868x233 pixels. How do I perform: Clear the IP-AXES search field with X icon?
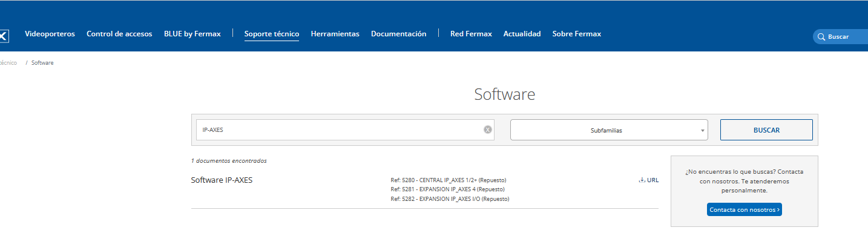(x=488, y=130)
